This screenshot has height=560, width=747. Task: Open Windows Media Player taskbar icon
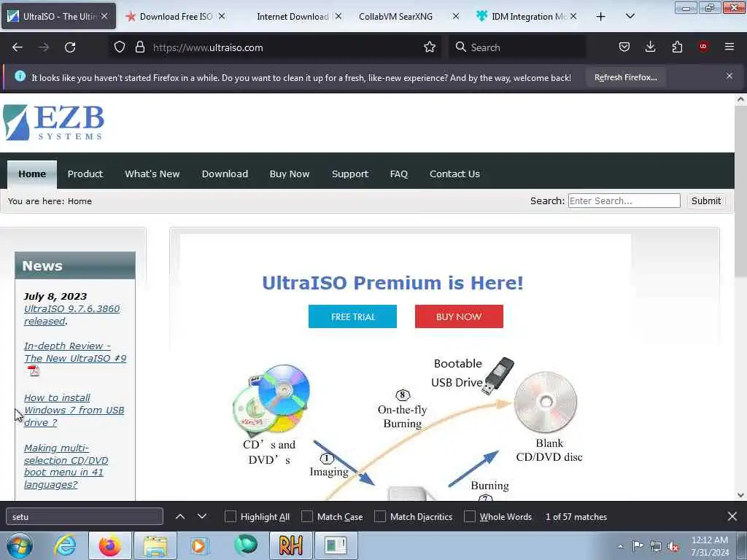point(199,545)
